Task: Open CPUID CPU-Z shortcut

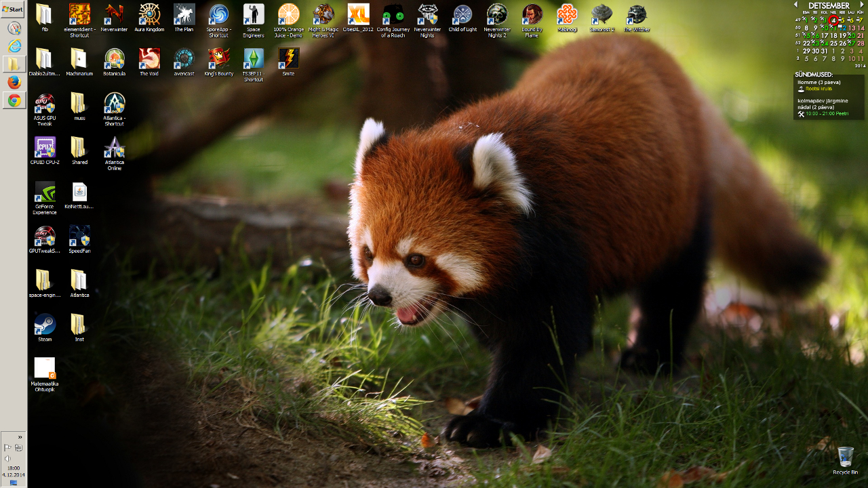Action: 45,147
